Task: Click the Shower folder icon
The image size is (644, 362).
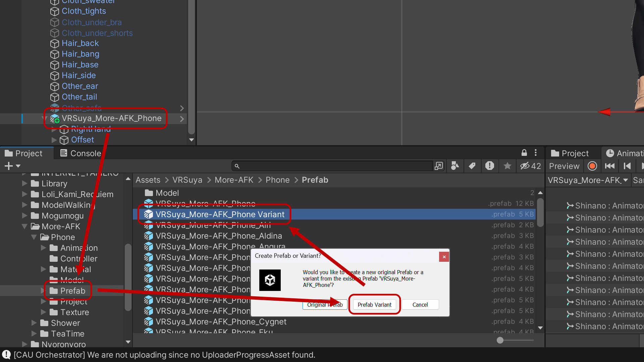Action: [x=44, y=323]
